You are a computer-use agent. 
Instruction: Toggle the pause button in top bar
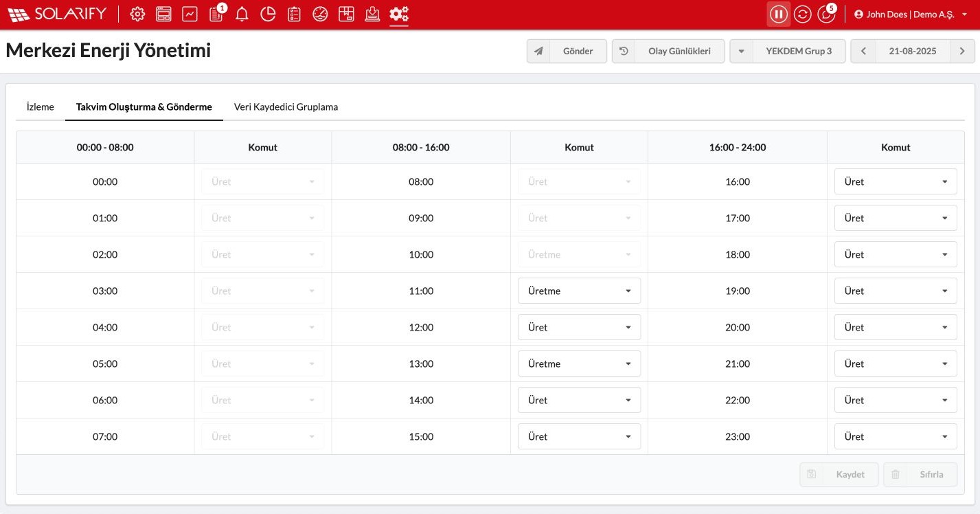pos(778,14)
